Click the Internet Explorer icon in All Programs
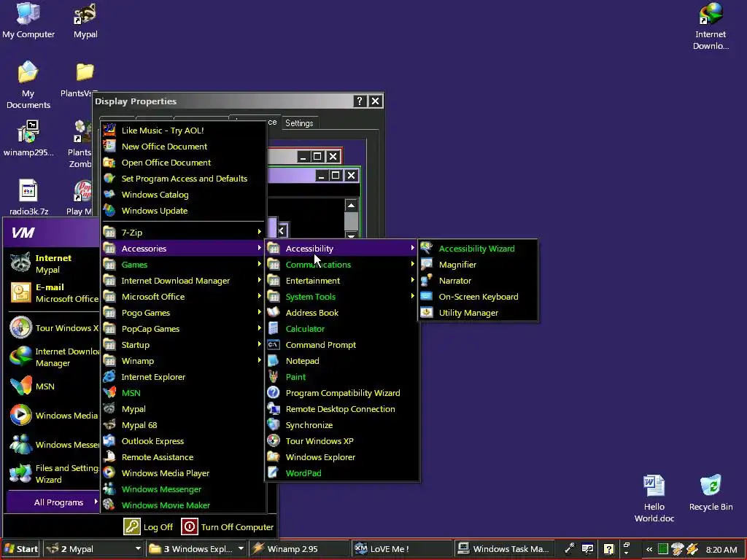 [109, 377]
